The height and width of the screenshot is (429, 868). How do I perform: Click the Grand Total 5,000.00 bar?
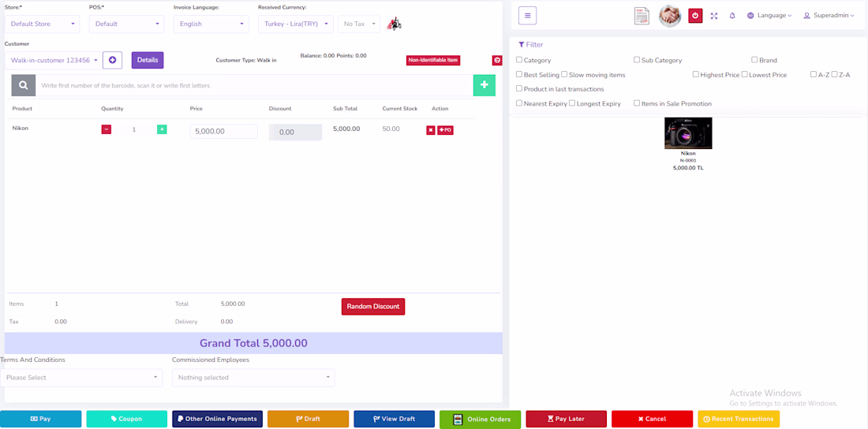click(253, 343)
